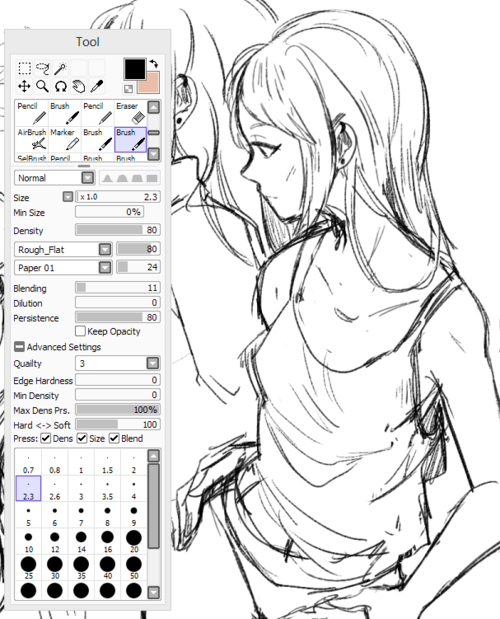Select brush size 50

134,568
